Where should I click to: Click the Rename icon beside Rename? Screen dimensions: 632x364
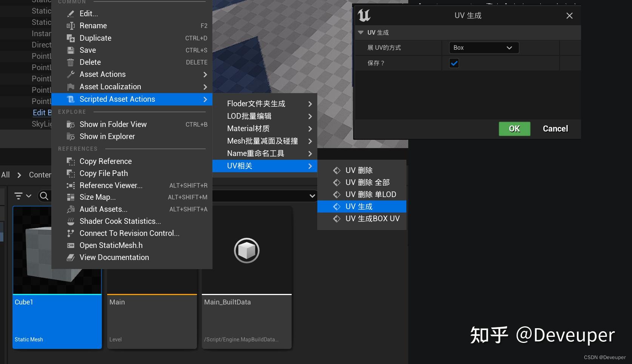pos(71,26)
